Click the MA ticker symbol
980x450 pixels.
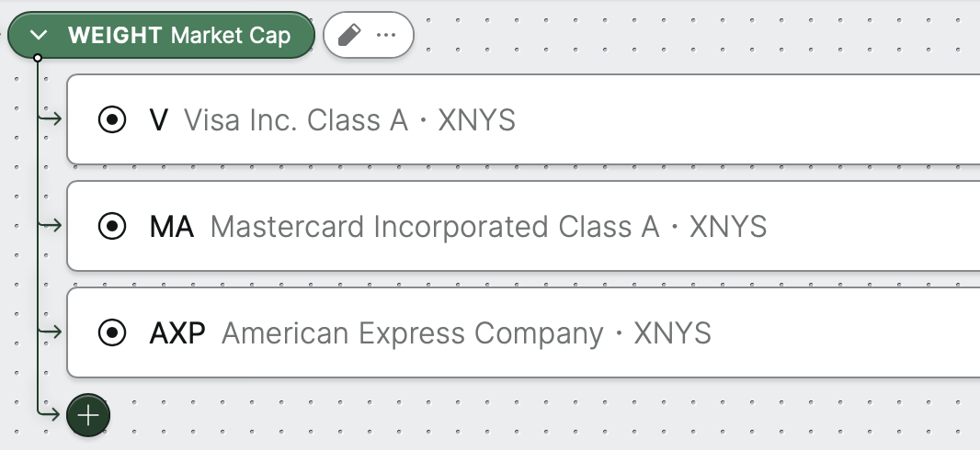[172, 227]
